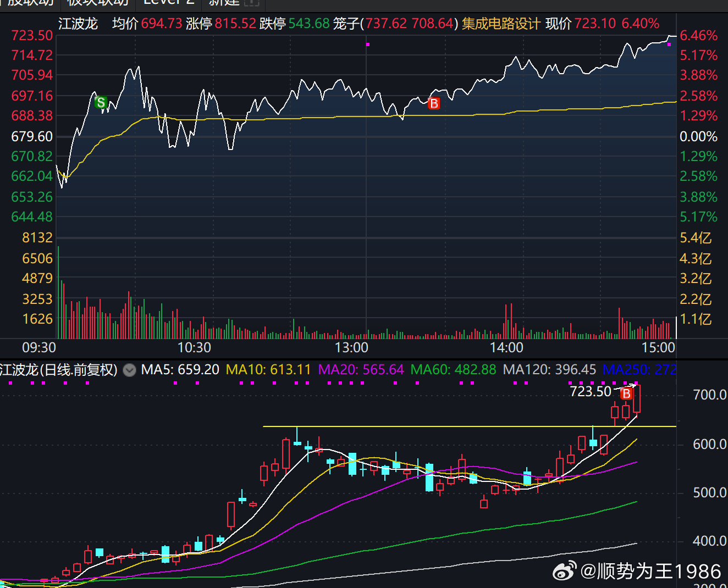Viewport: 728px width, 588px height.
Task: Click the 6.40% change in header
Action: 641,24
